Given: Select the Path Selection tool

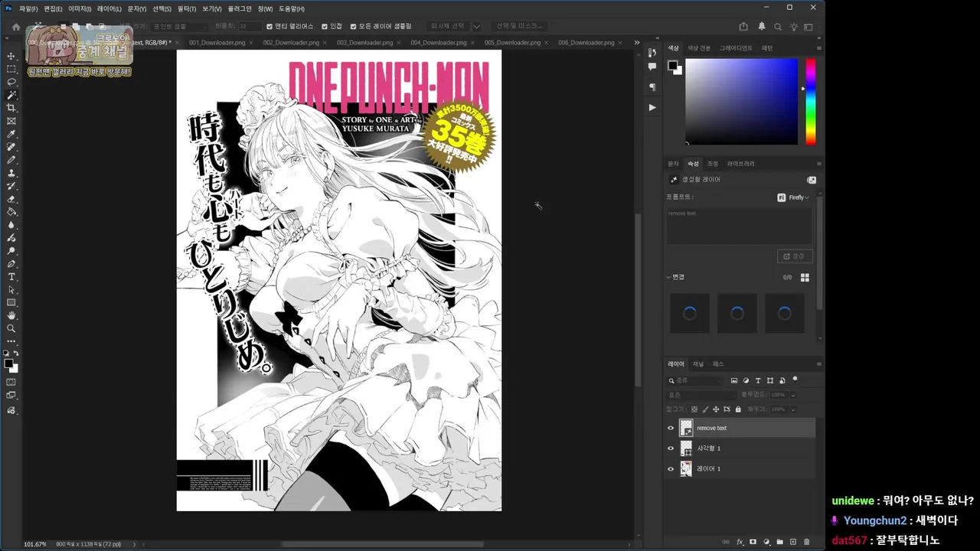Looking at the screenshot, I should click(11, 289).
